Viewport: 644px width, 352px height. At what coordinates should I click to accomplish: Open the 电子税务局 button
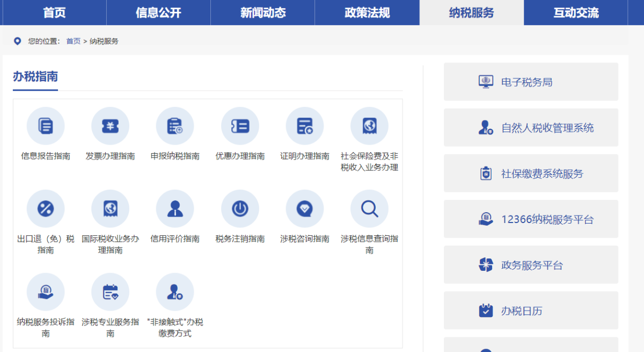pyautogui.click(x=531, y=82)
